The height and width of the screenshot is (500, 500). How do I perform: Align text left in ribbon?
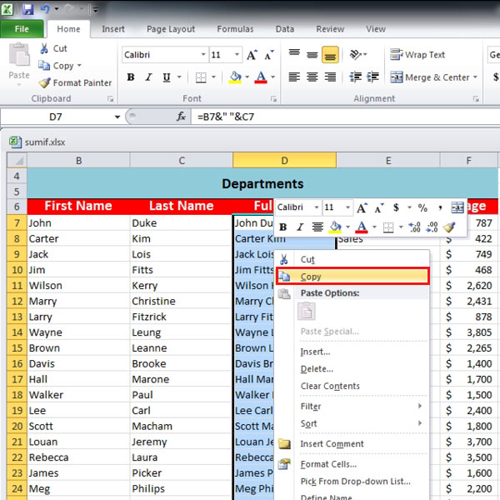tap(294, 77)
